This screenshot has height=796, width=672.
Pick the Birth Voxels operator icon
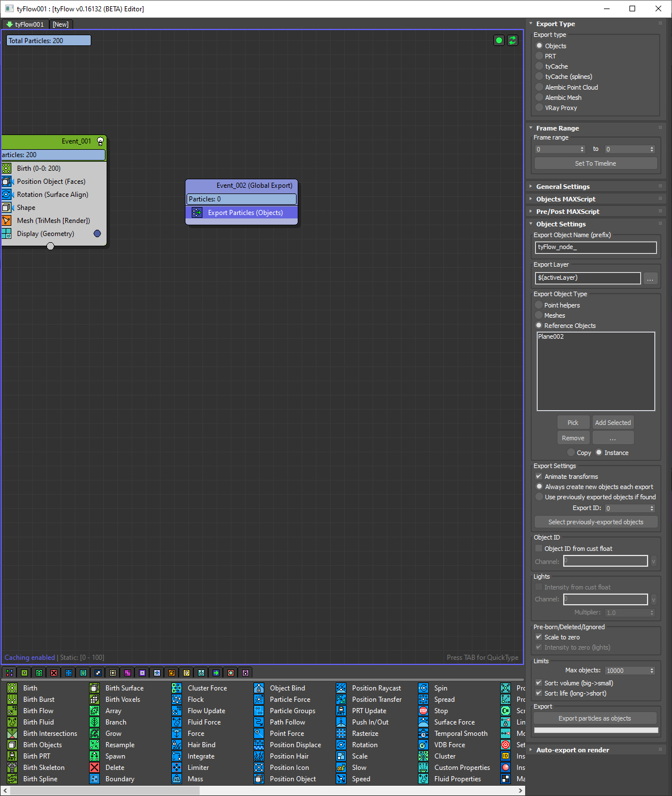pos(94,700)
